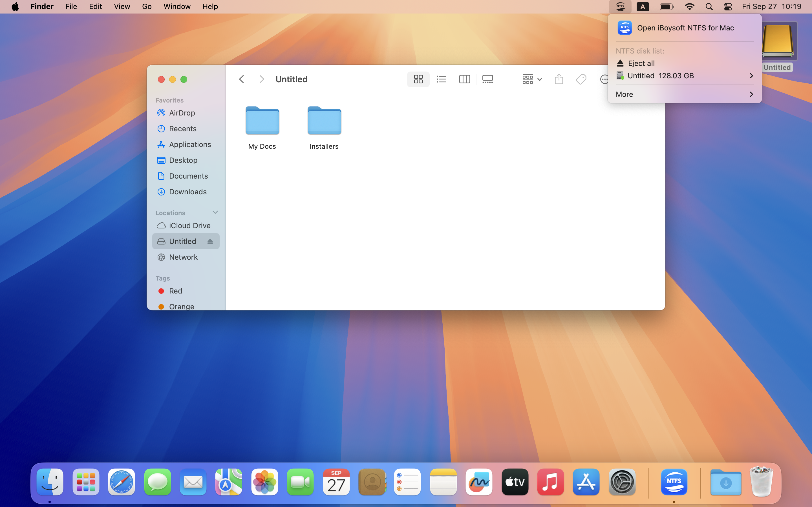
Task: Go back in Finder navigation
Action: pos(241,79)
